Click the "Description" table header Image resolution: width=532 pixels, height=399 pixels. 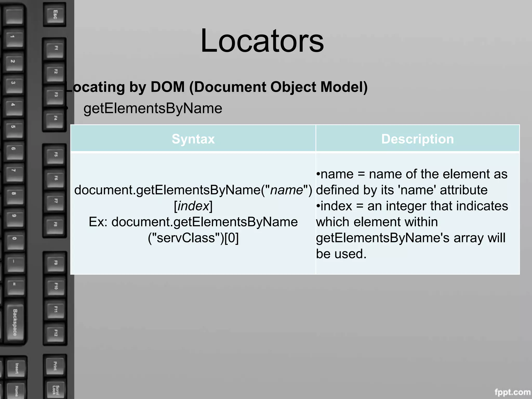click(417, 139)
